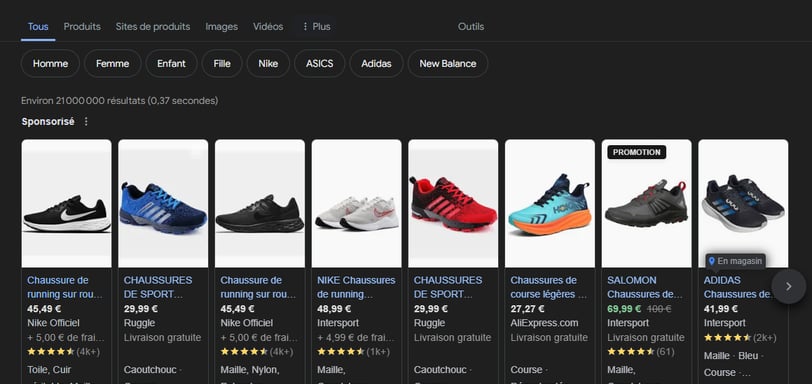This screenshot has width=812, height=384.
Task: Select the Enfant filter chip
Action: (171, 64)
